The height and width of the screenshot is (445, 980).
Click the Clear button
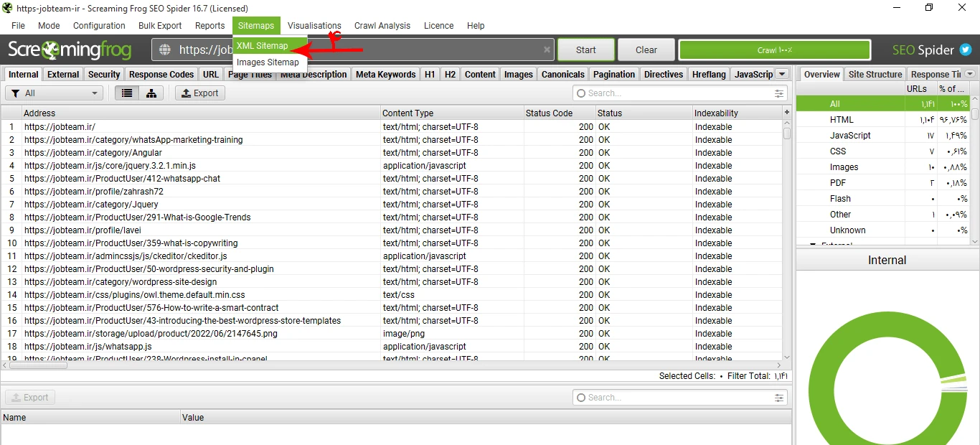pyautogui.click(x=646, y=50)
